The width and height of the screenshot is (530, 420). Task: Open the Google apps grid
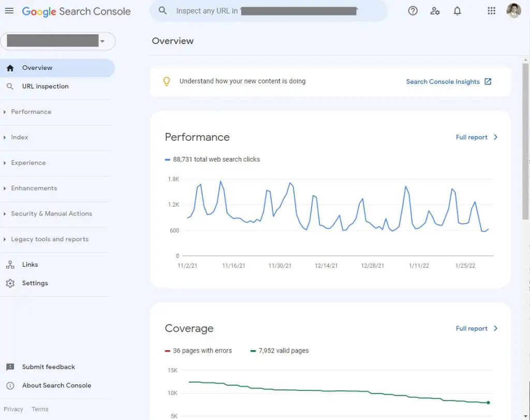click(x=492, y=11)
